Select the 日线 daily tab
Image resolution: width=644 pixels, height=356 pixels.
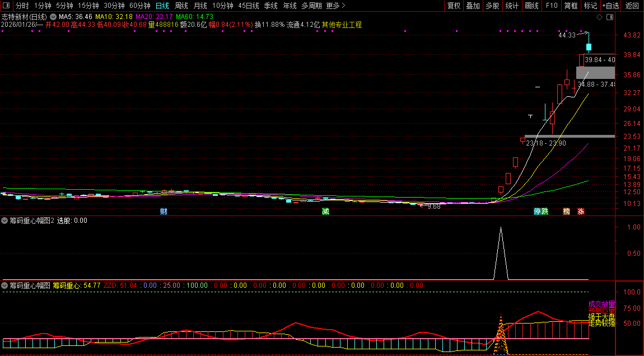click(x=162, y=6)
